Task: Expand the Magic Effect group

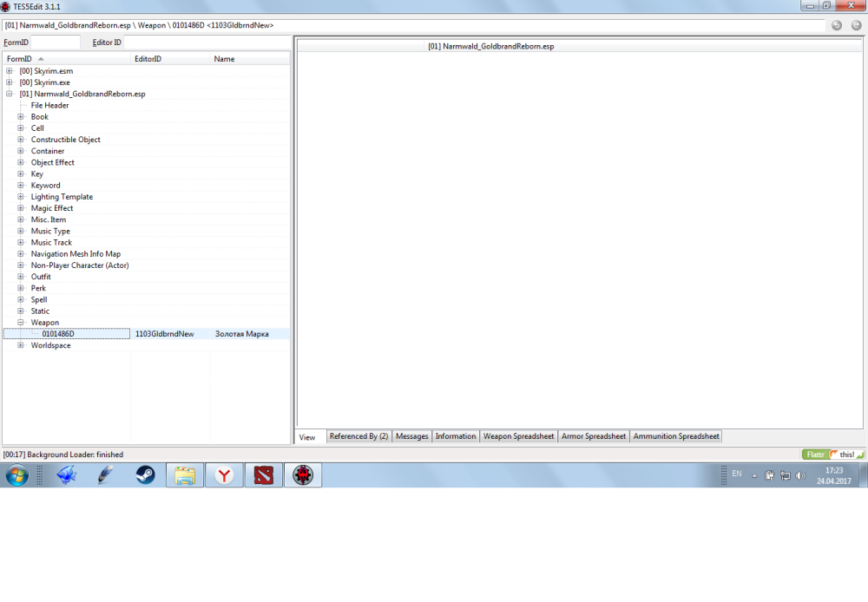Action: point(21,208)
